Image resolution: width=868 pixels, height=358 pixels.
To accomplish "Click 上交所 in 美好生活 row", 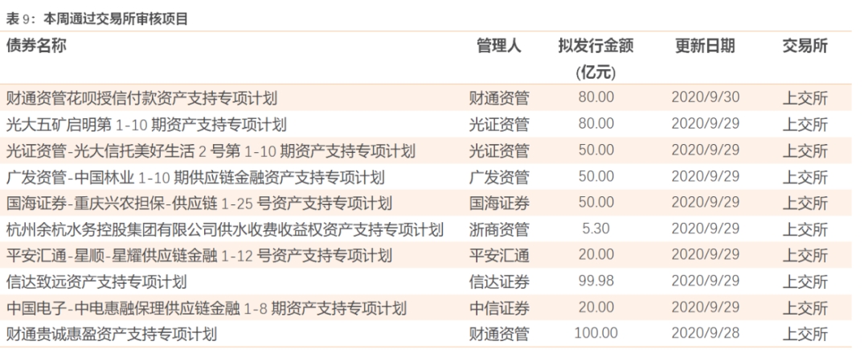I will point(805,150).
